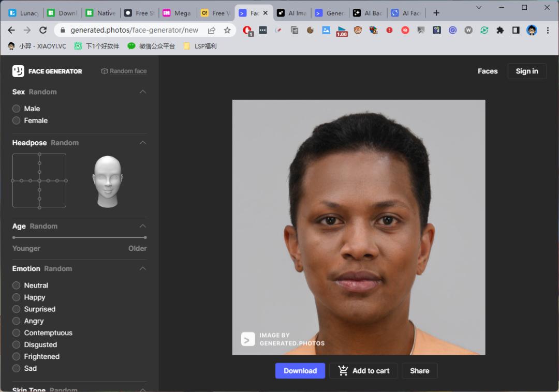Open the Faces menu item

488,71
